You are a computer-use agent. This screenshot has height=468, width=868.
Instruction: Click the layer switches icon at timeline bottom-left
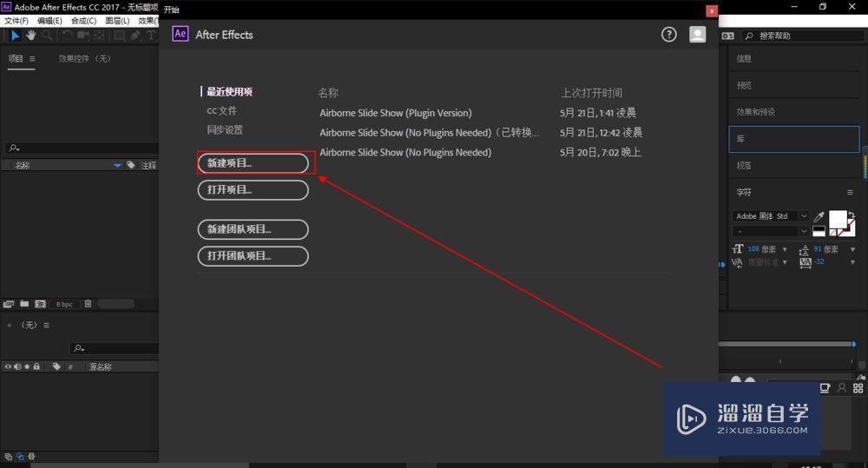[8, 457]
